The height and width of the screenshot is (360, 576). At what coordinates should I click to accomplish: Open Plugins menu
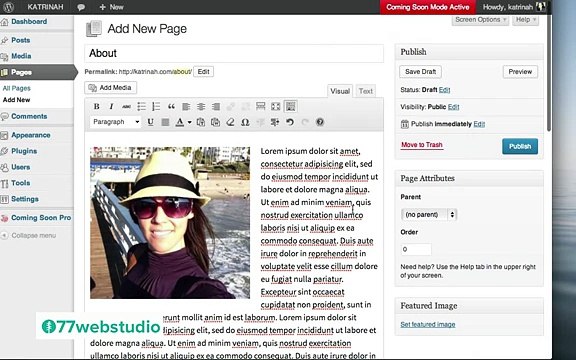24,151
